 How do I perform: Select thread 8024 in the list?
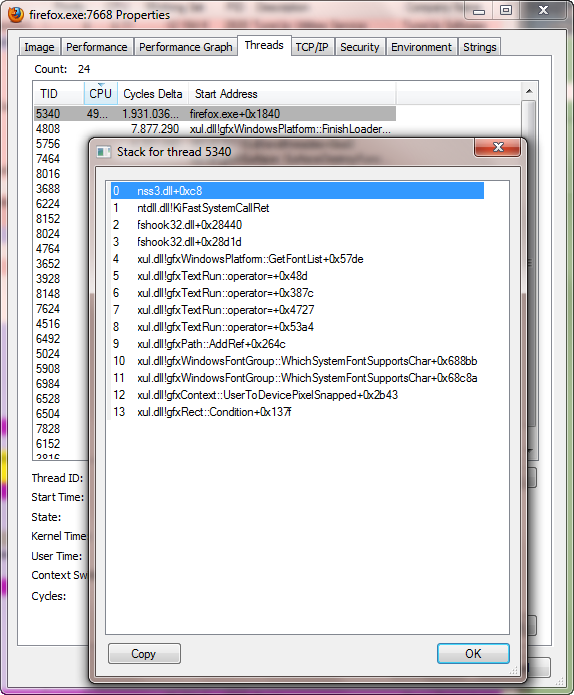(x=48, y=234)
